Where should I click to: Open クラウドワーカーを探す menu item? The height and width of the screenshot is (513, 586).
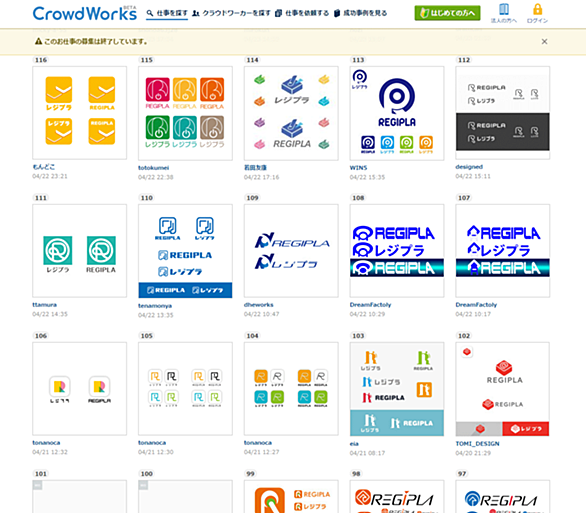(x=231, y=13)
